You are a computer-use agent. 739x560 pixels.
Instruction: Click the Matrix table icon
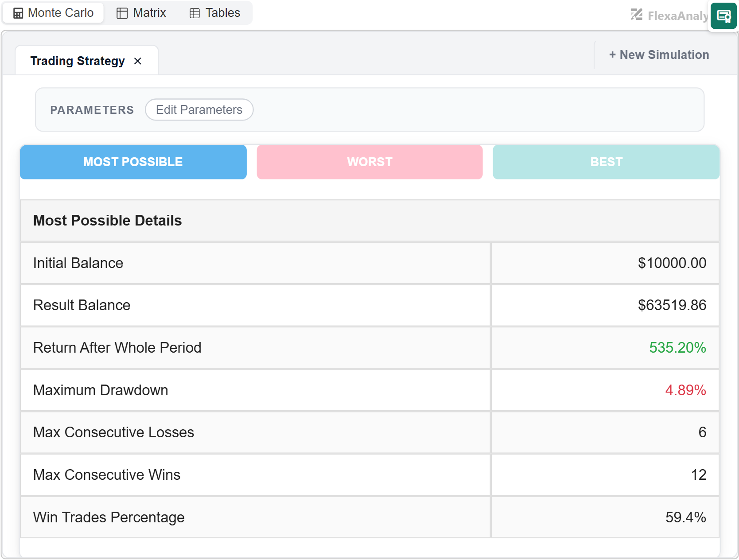click(x=122, y=13)
